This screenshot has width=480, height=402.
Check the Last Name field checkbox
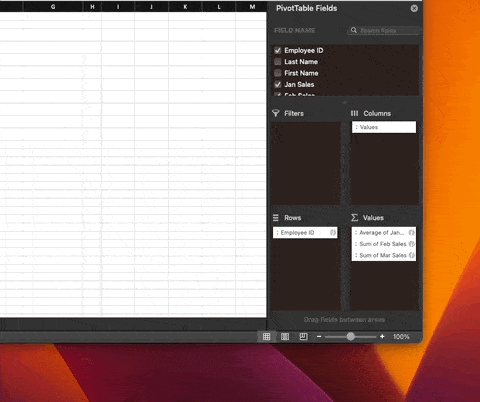tap(277, 62)
